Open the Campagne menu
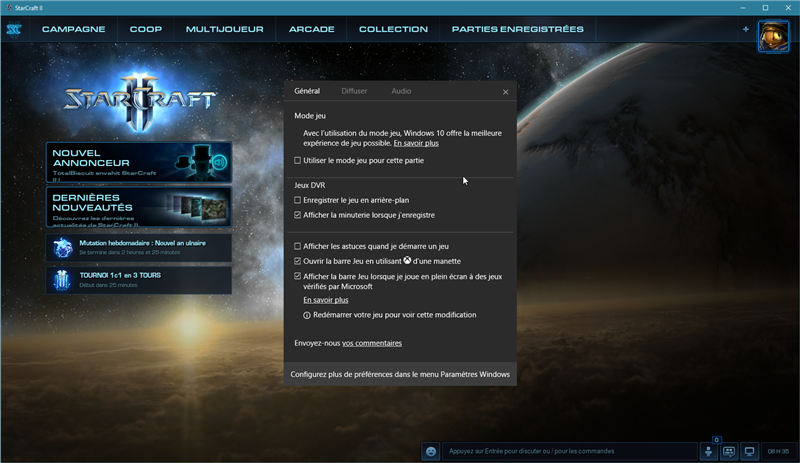 pyautogui.click(x=73, y=29)
